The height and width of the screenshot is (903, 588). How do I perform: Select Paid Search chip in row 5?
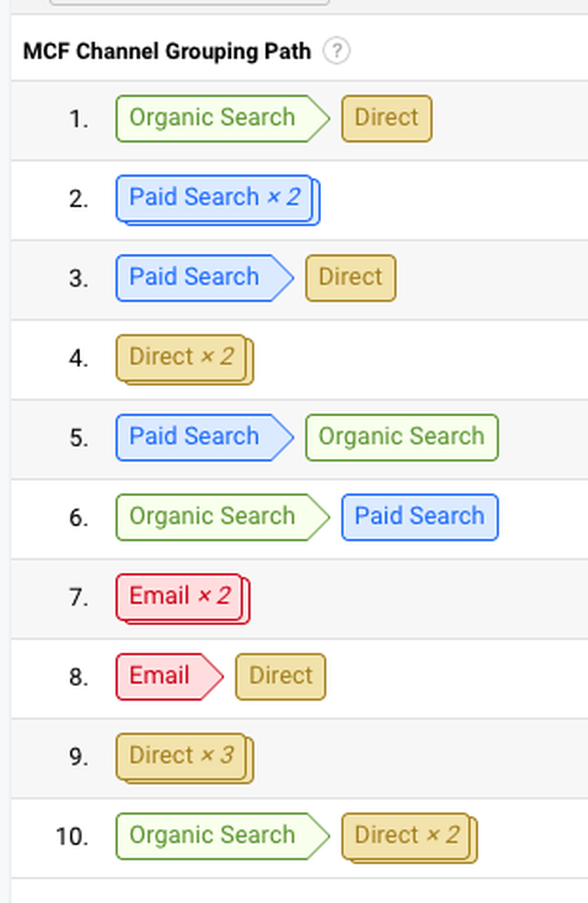(195, 437)
